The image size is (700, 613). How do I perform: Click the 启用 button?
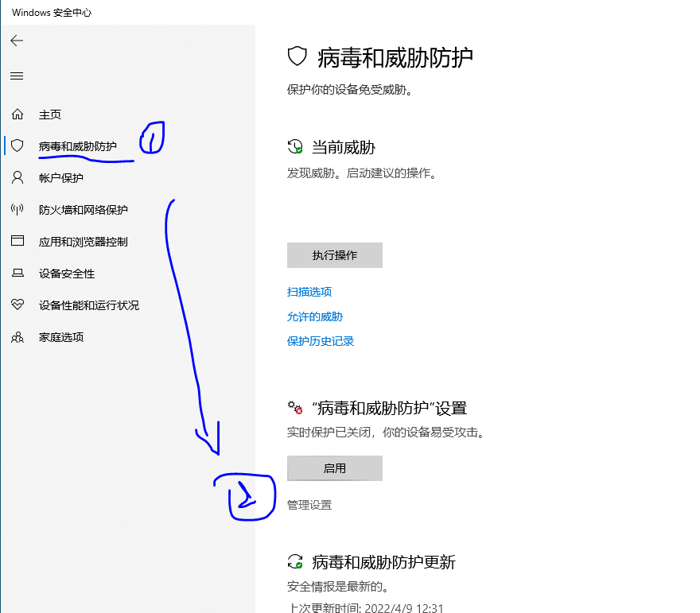click(x=335, y=468)
